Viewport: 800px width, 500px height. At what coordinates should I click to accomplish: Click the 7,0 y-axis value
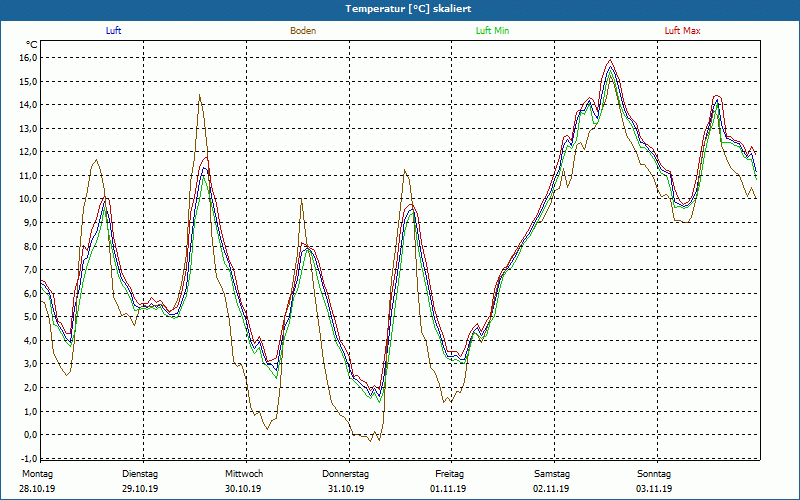click(31, 269)
